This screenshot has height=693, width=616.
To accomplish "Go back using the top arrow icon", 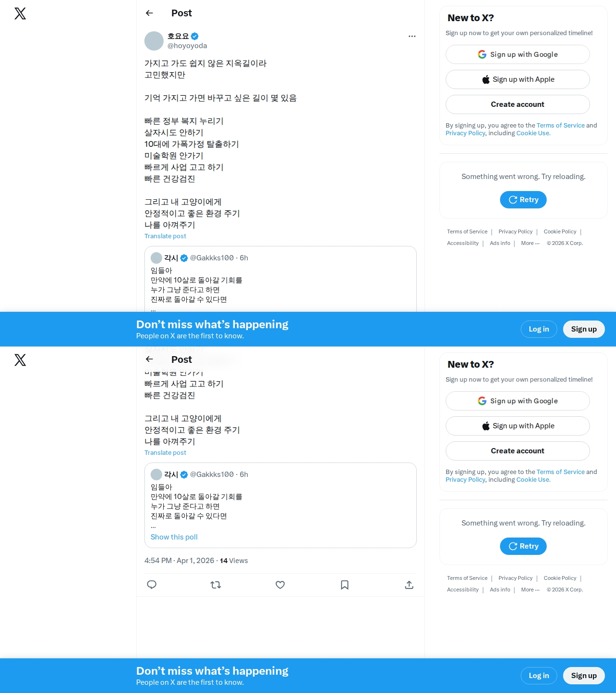I will [x=149, y=13].
